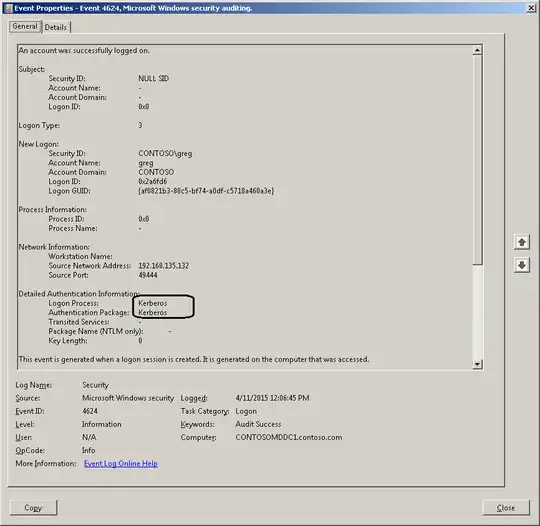Image resolution: width=540 pixels, height=526 pixels.
Task: Click the Logon Type value '3'
Action: click(x=140, y=125)
